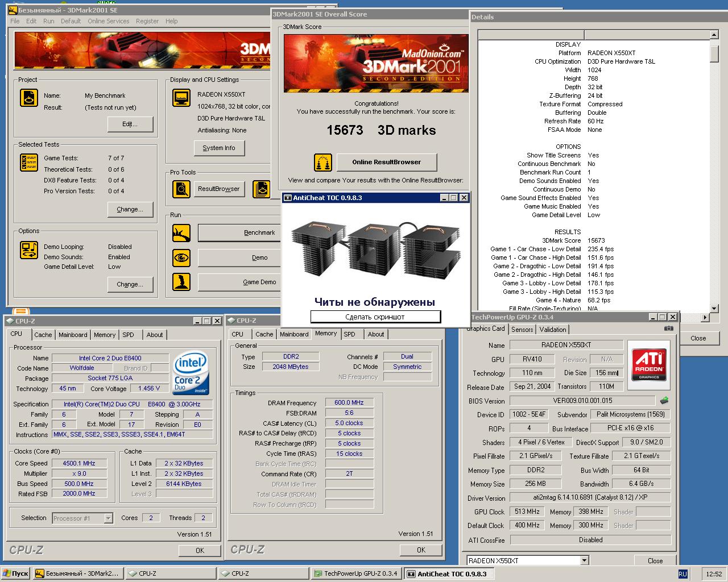Click the ResultBrowser button in Pro Tools

(x=219, y=189)
